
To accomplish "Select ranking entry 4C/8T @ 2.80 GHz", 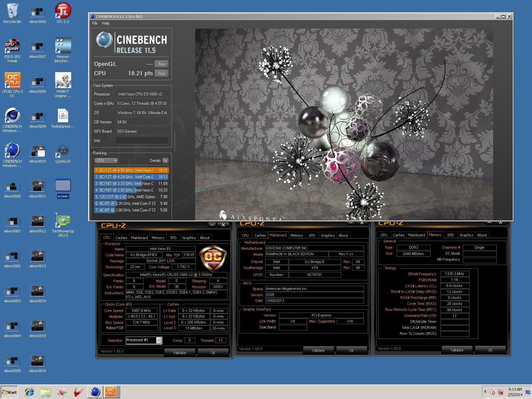I will 132,210.
